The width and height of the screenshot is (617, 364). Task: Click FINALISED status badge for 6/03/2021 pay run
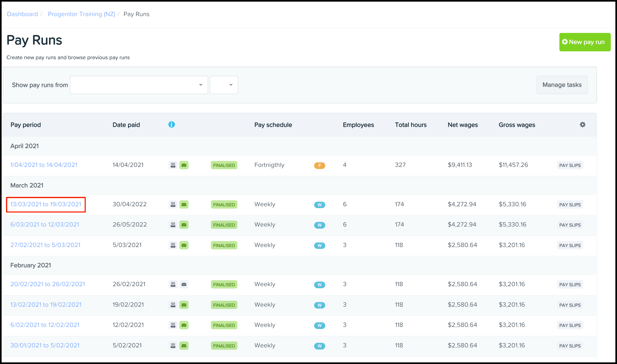coord(224,225)
